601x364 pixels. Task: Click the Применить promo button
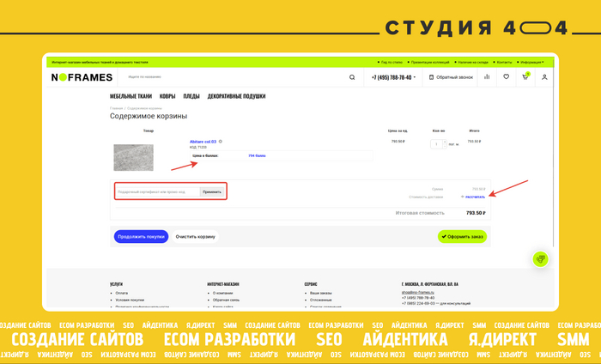[x=212, y=191]
